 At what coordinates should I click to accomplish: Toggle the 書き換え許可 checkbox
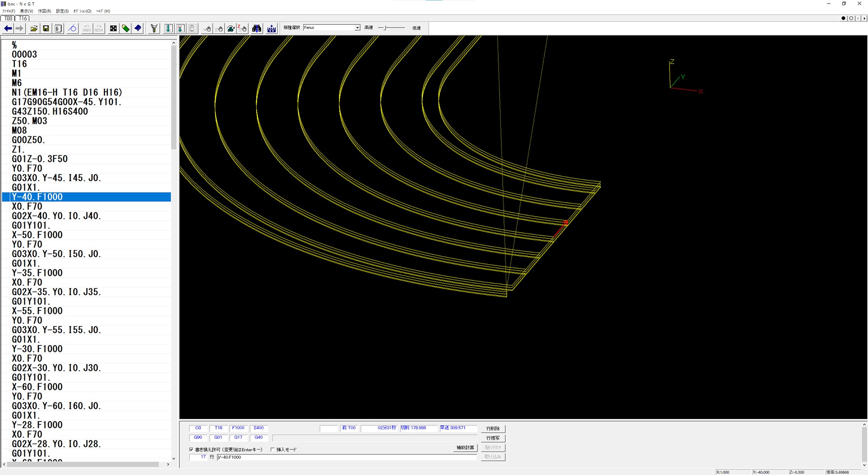click(191, 450)
